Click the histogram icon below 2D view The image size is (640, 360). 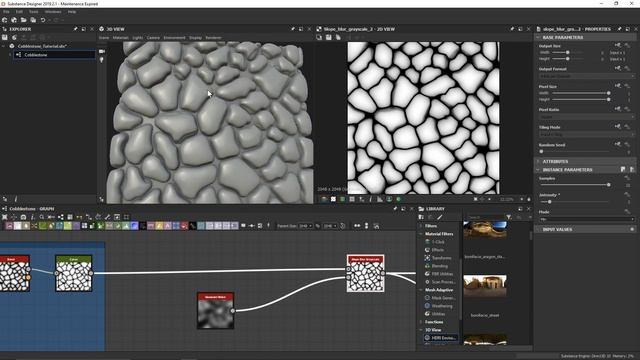(380, 199)
